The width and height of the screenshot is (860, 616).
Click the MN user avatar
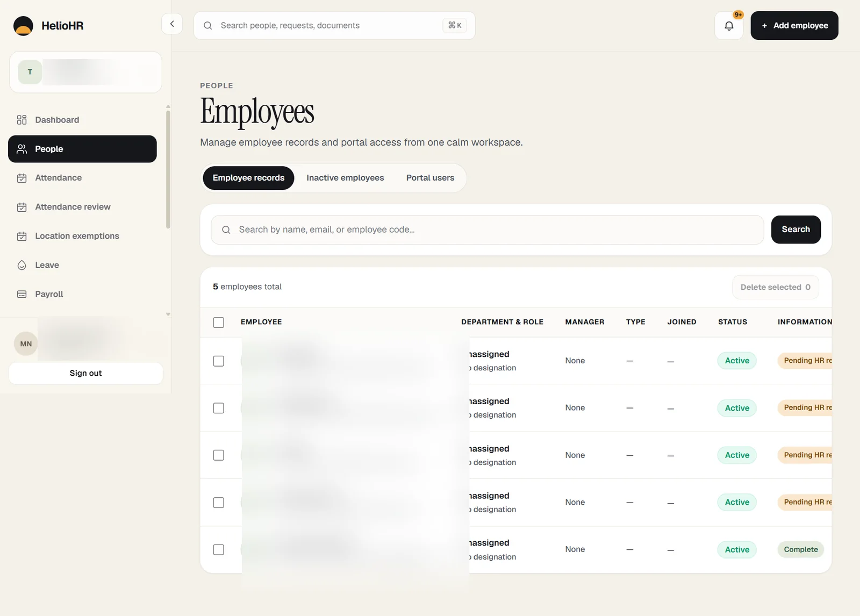pos(26,344)
